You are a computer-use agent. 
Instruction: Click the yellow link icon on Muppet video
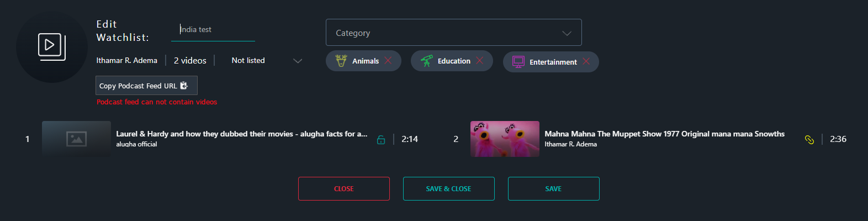tap(809, 140)
